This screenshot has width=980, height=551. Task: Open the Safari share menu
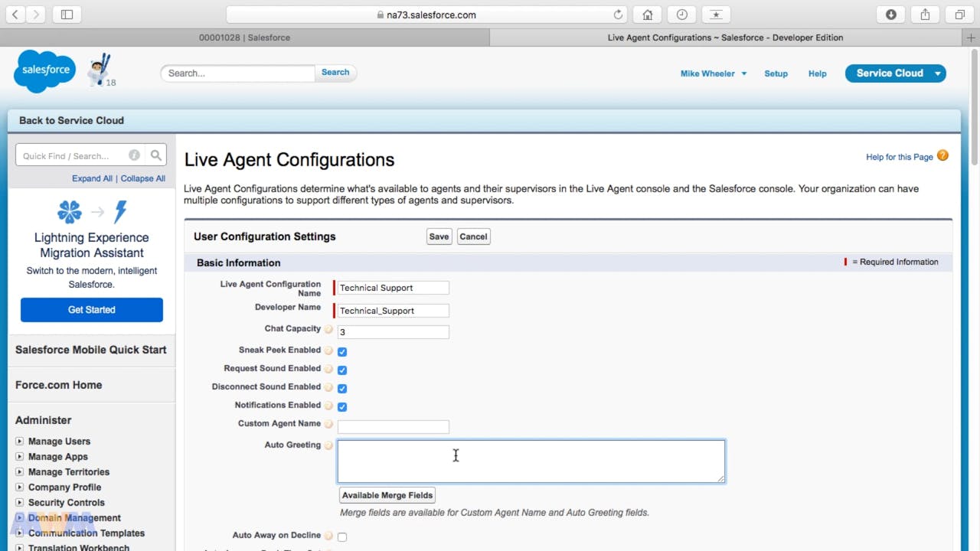[925, 15]
